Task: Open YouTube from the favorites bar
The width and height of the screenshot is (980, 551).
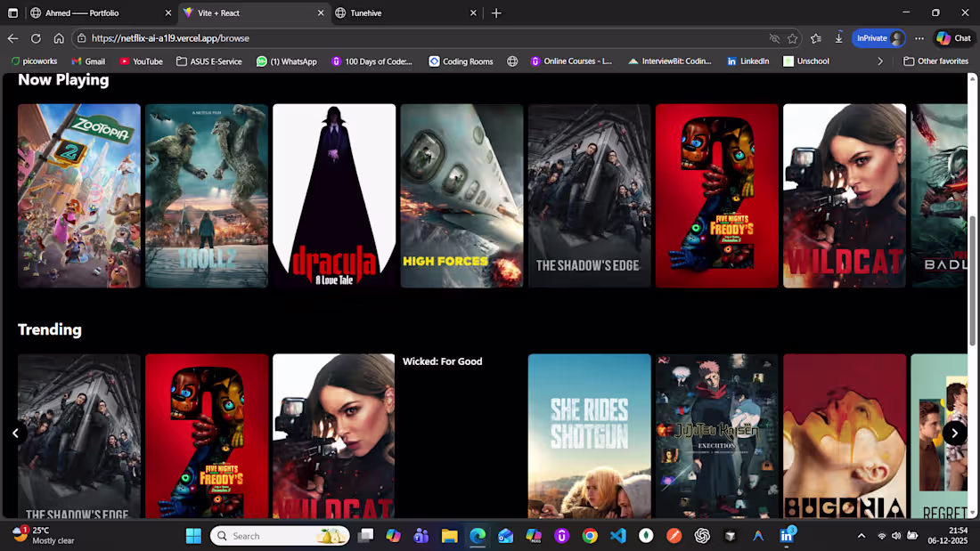Action: 141,61
